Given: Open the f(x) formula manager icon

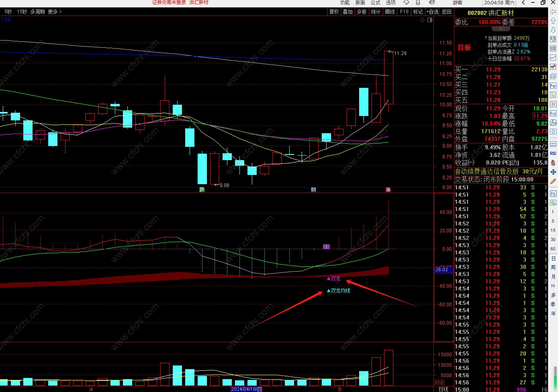Looking at the screenshot, I should click(x=553, y=122).
